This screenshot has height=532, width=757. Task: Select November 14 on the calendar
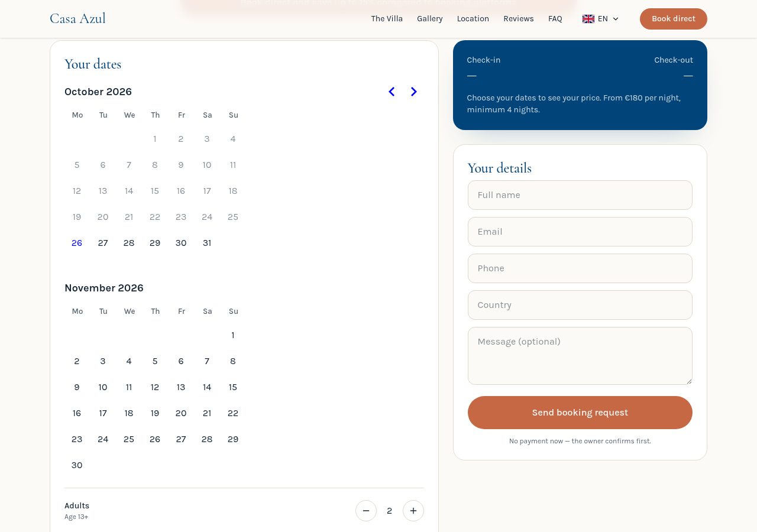coord(207,387)
